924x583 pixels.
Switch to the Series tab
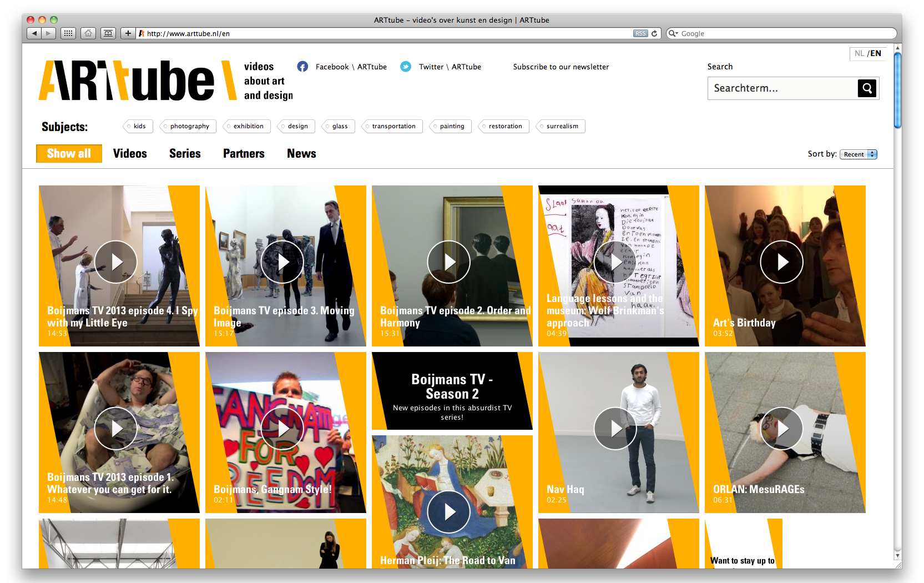185,154
